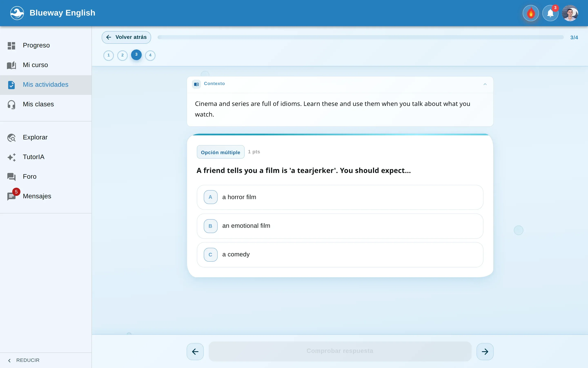
Task: Click the Mi curso book icon
Action: click(11, 65)
